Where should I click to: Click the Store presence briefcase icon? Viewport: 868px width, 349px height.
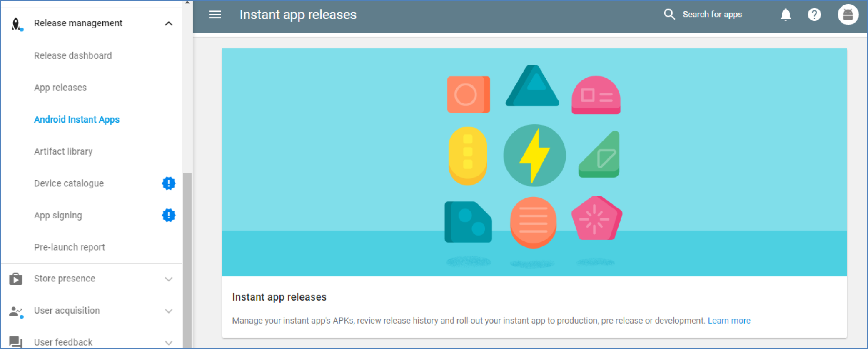point(16,279)
